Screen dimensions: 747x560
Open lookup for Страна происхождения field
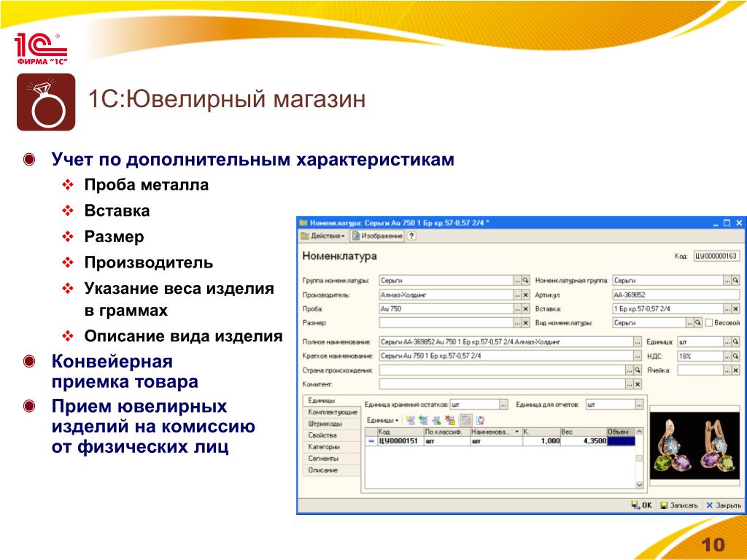coord(638,370)
